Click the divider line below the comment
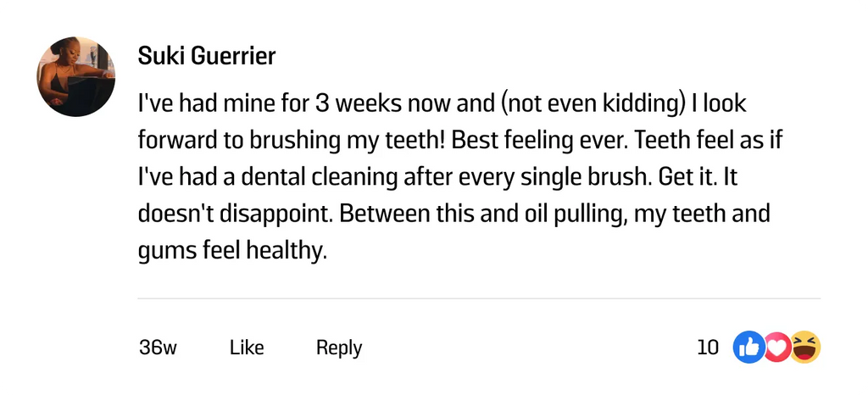868x395 pixels. point(479,298)
